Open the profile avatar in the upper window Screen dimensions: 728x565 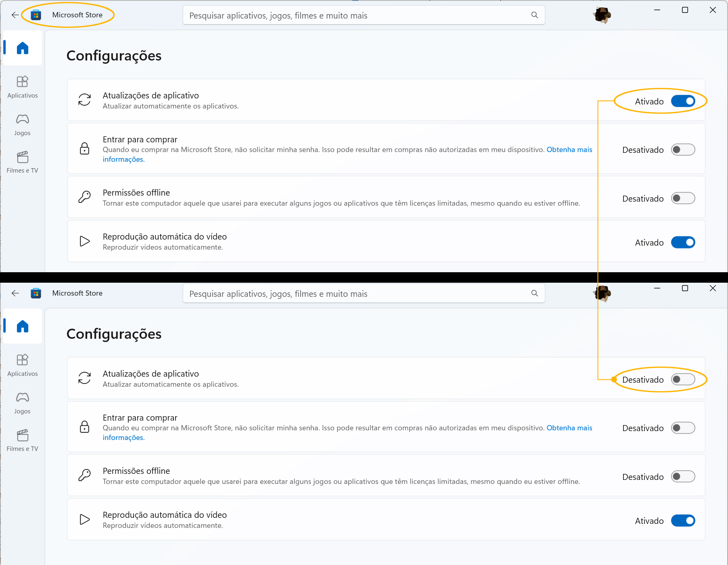pyautogui.click(x=602, y=15)
